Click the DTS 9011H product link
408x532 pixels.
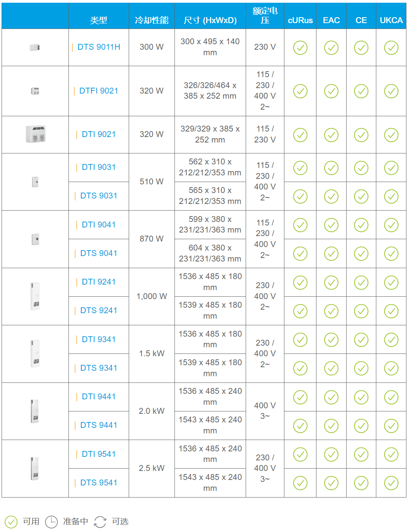(x=99, y=47)
